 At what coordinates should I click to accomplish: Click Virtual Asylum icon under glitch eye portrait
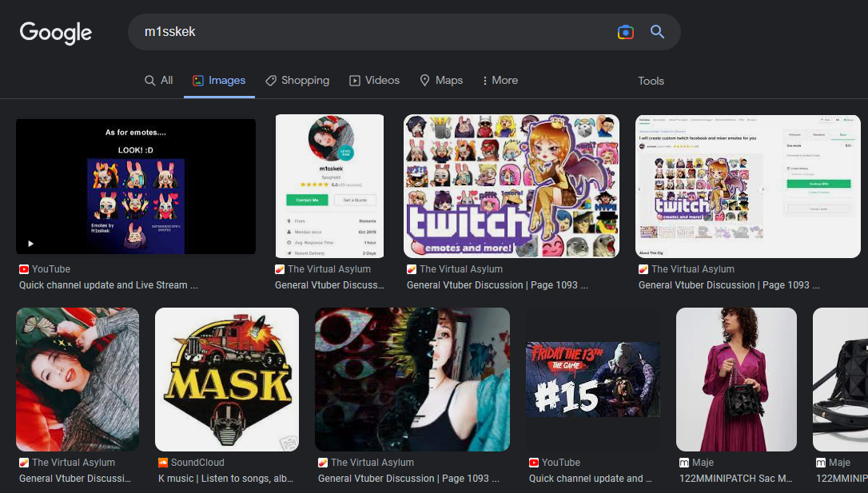pos(323,463)
